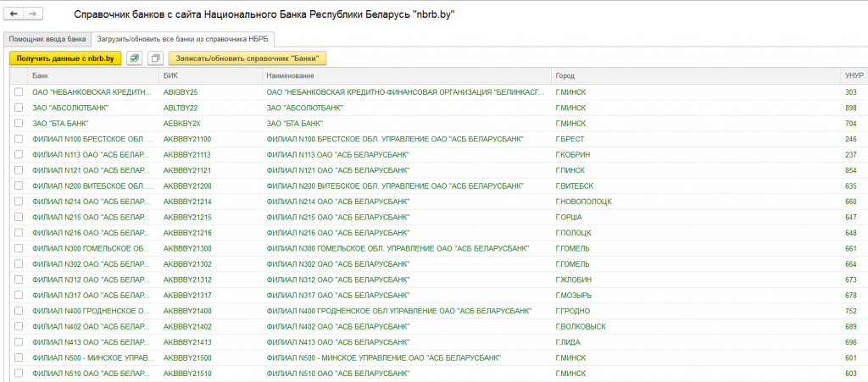868x382 pixels.
Task: Click the "Банк" column header
Action: (40, 76)
